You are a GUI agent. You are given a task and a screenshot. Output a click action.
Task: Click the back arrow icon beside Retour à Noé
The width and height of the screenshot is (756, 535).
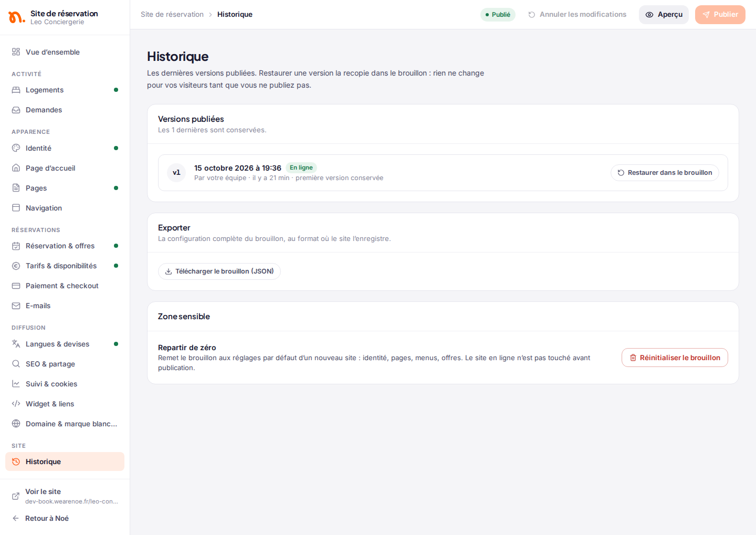16,518
